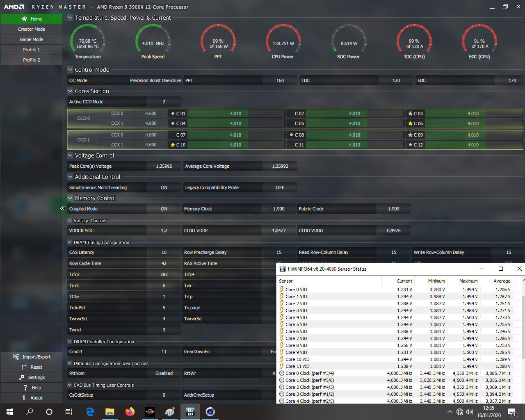Click the Temperature gauge

(x=88, y=41)
